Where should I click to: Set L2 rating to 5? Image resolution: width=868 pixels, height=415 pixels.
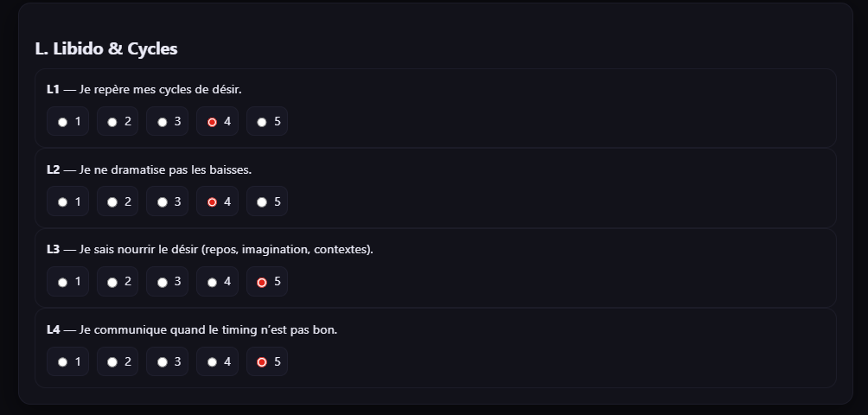262,202
